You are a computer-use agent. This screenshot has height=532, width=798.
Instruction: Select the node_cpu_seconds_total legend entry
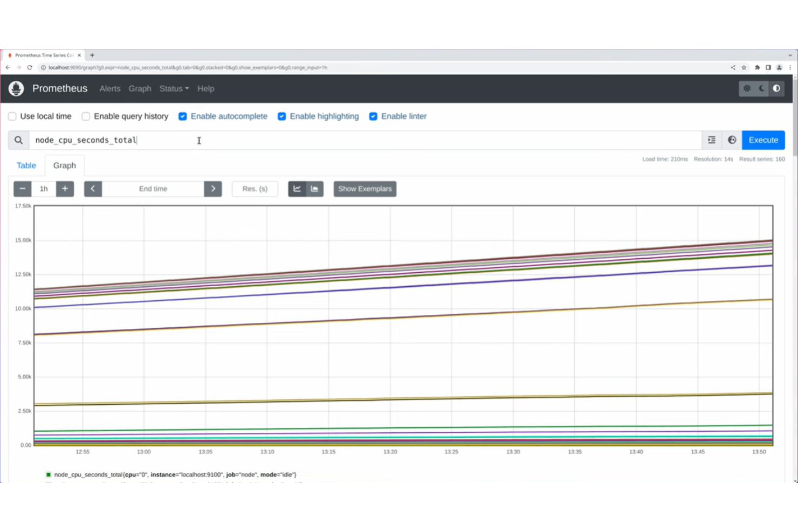click(173, 474)
